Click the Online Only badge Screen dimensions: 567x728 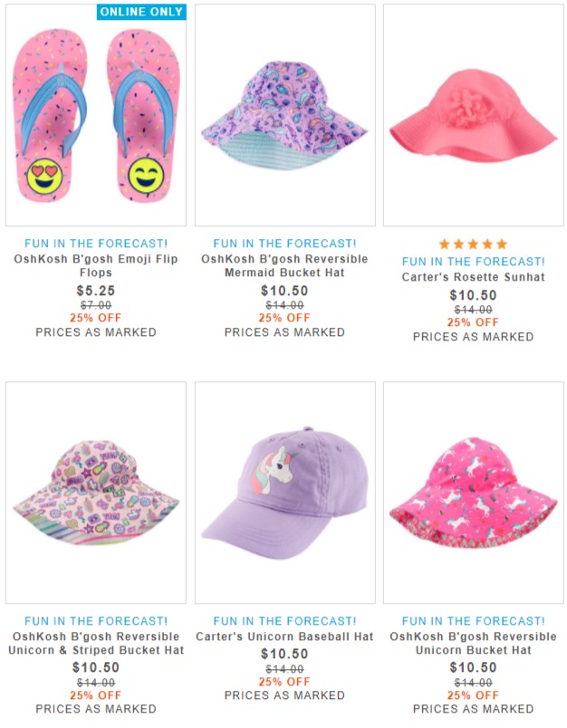[141, 12]
